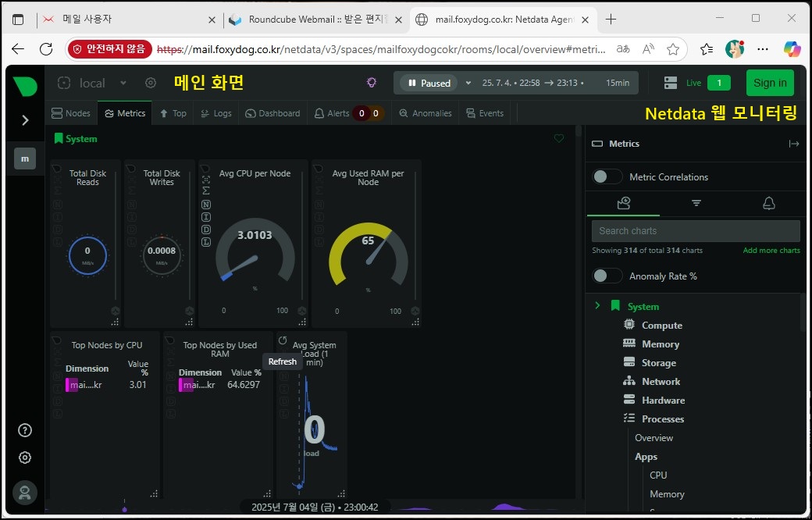The image size is (812, 520).
Task: Click the star to favorite this page
Action: [673, 49]
